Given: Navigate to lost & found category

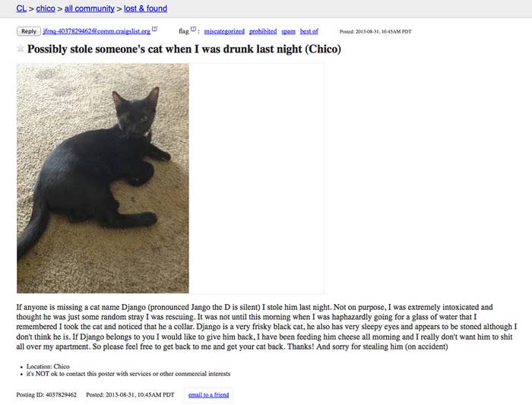Looking at the screenshot, I should (145, 8).
